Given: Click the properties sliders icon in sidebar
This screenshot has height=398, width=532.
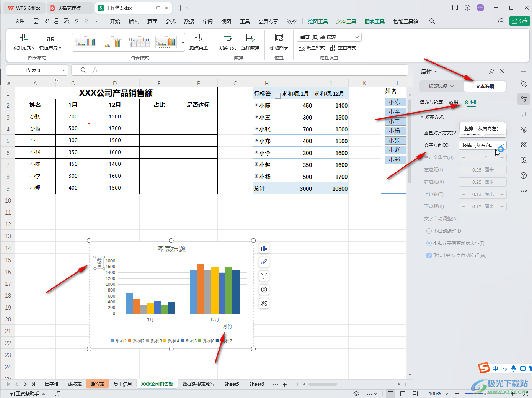Looking at the screenshot, I should 524,99.
